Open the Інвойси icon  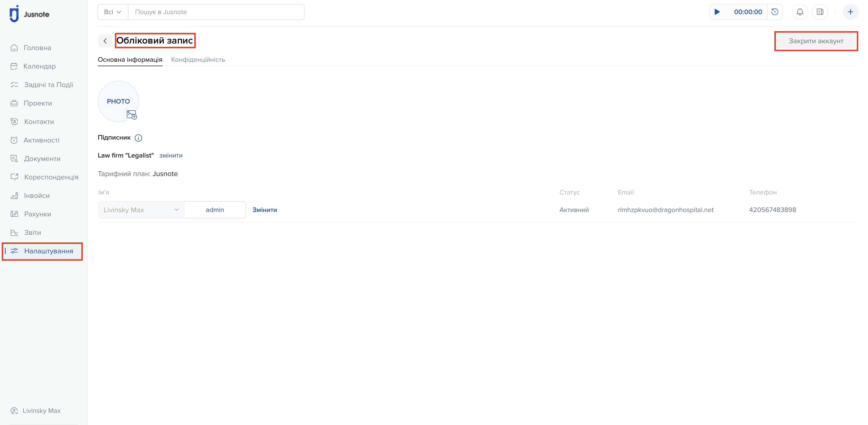pos(14,196)
